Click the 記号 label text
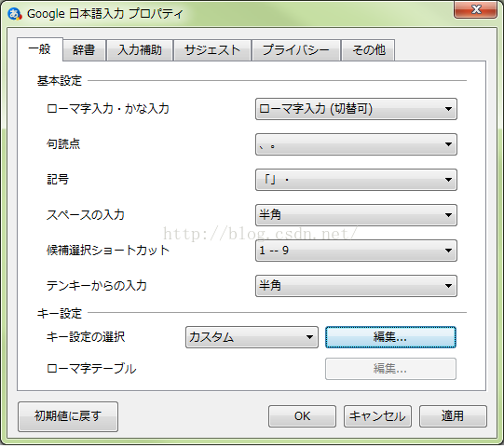504x448 pixels. point(58,180)
